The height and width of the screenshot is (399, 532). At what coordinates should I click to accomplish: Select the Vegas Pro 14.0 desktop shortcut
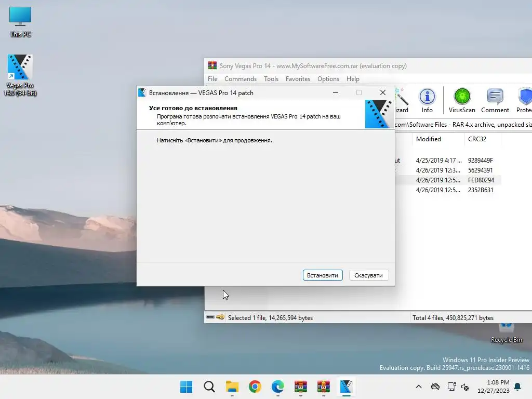coord(20,75)
